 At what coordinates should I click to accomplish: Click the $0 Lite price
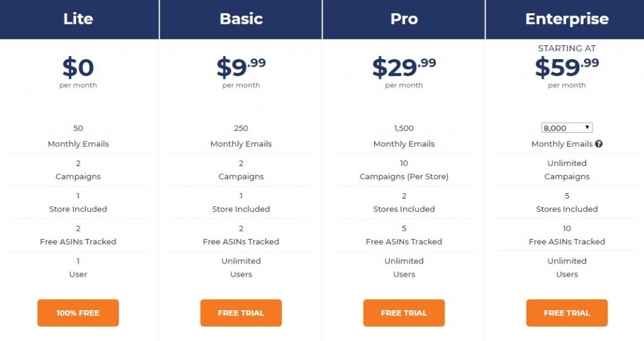[78, 68]
